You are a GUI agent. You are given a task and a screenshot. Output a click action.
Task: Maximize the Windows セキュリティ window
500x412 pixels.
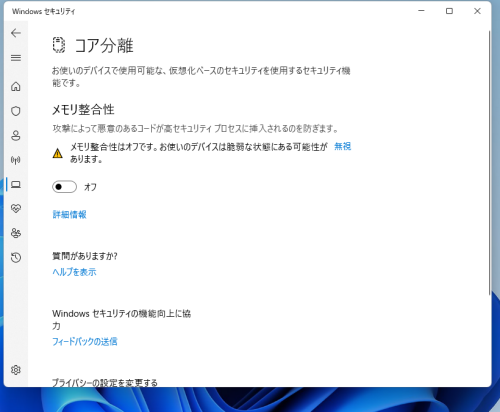(449, 11)
